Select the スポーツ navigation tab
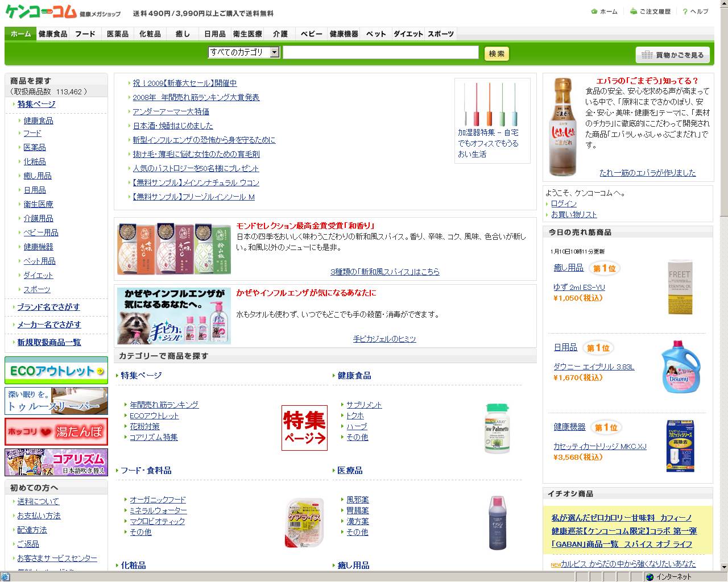The image size is (728, 582). click(x=441, y=34)
